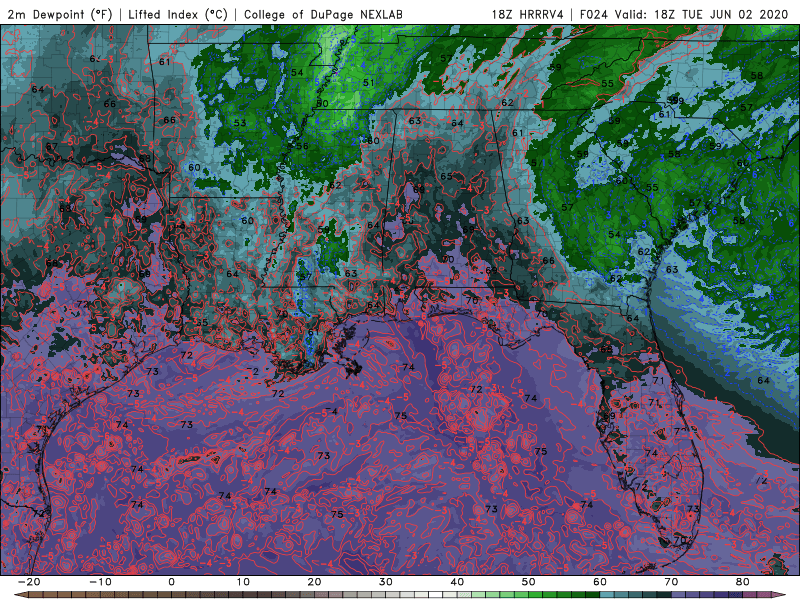Click the 70 label on the color bar
The image size is (800, 600).
671,582
